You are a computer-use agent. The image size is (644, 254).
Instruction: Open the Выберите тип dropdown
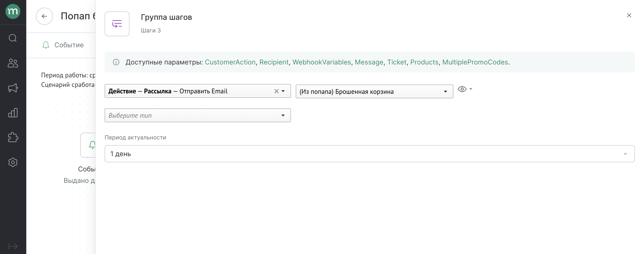198,115
